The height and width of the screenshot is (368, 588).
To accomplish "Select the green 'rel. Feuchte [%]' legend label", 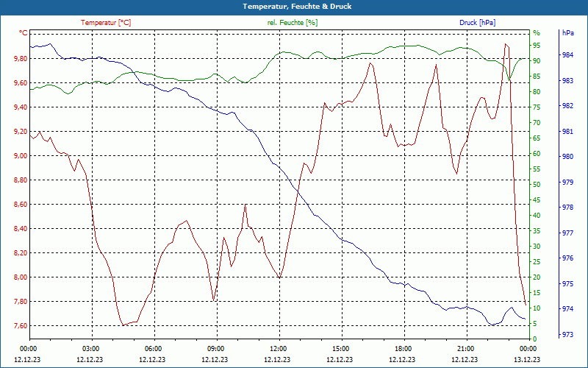I will 293,23.
